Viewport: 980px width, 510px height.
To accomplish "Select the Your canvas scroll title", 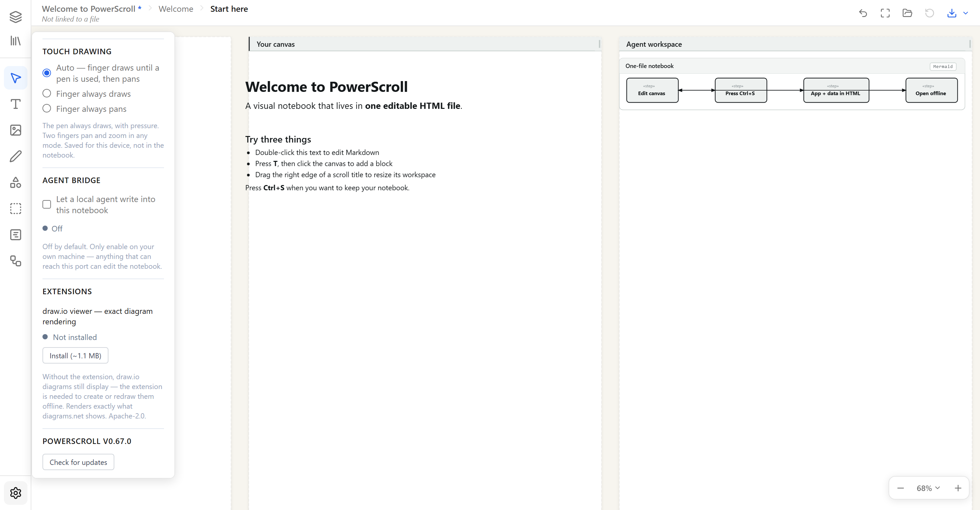I will click(x=275, y=44).
